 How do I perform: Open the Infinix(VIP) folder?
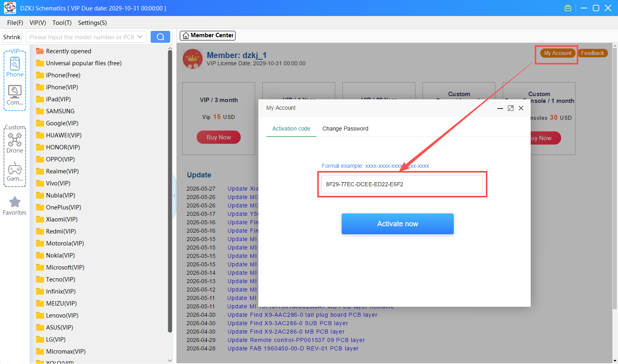pos(56,292)
